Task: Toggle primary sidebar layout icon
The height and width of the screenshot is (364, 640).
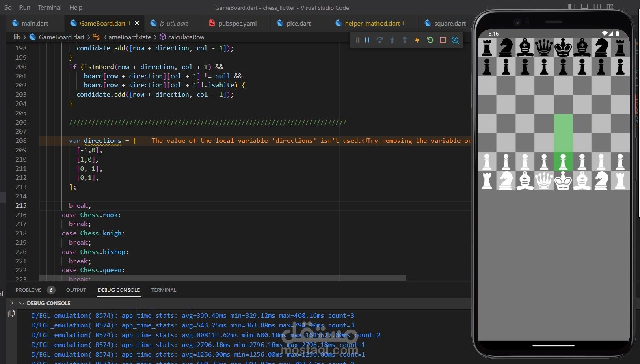Action: [572, 6]
